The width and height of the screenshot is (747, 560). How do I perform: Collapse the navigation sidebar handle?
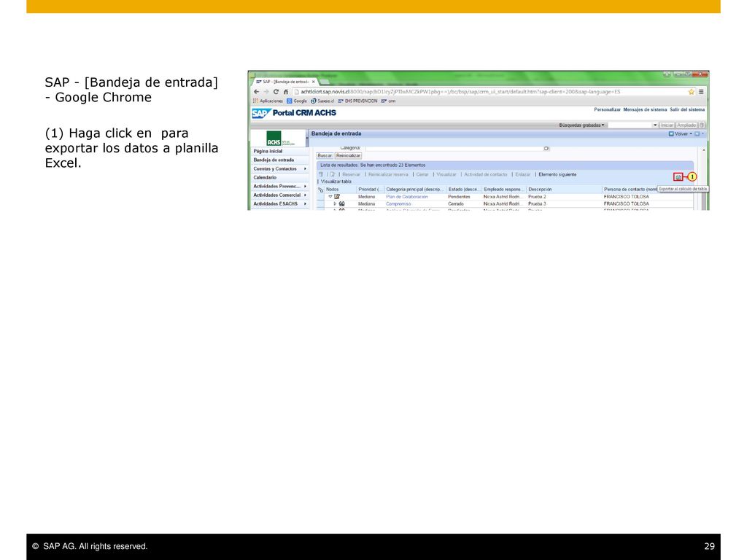tap(307, 139)
